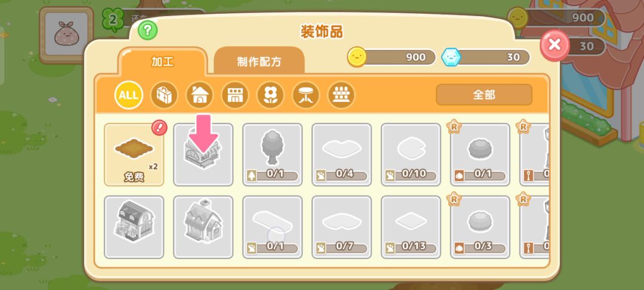Close the 装饰品 window with red X

[555, 45]
